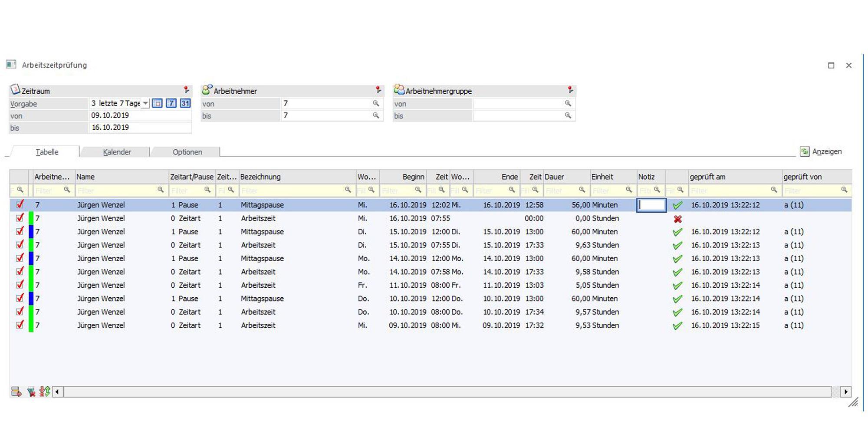Sort by the Dauer column header
Image resolution: width=868 pixels, height=434 pixels.
point(566,177)
